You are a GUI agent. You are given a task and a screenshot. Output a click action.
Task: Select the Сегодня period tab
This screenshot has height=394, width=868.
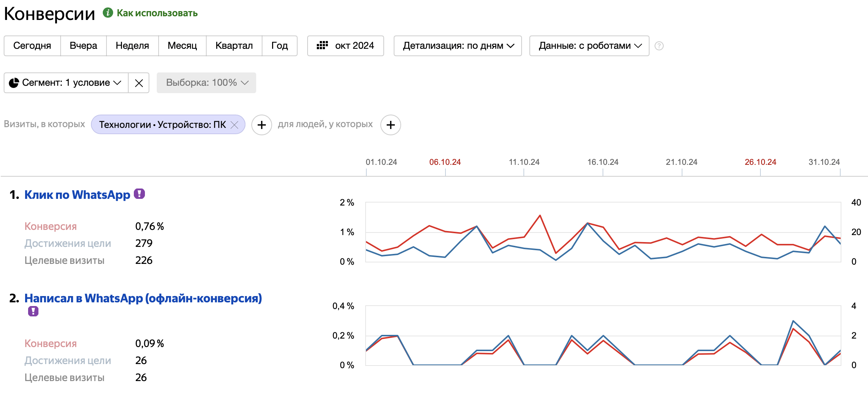click(x=32, y=46)
